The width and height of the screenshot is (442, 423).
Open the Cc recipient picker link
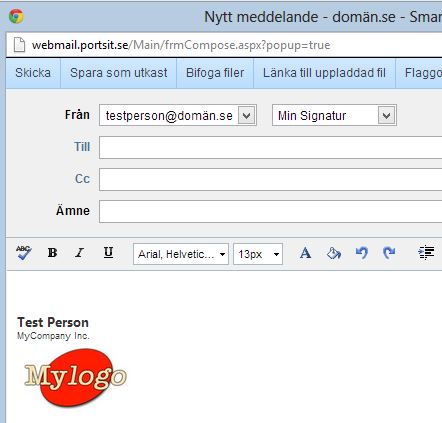[82, 179]
